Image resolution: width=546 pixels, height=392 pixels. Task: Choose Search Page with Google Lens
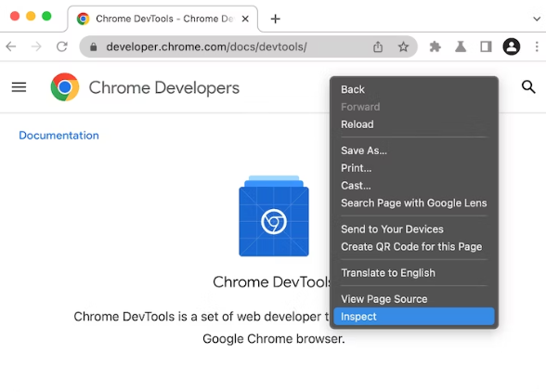point(414,203)
